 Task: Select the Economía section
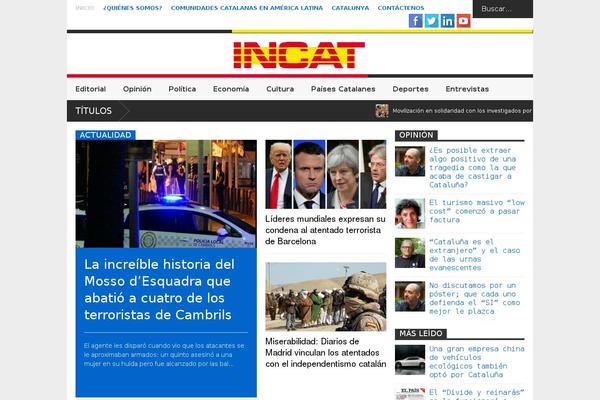pyautogui.click(x=231, y=89)
